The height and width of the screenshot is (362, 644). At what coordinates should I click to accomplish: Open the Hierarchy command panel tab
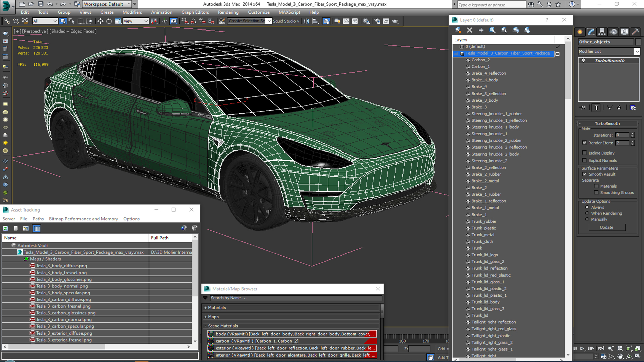click(602, 32)
